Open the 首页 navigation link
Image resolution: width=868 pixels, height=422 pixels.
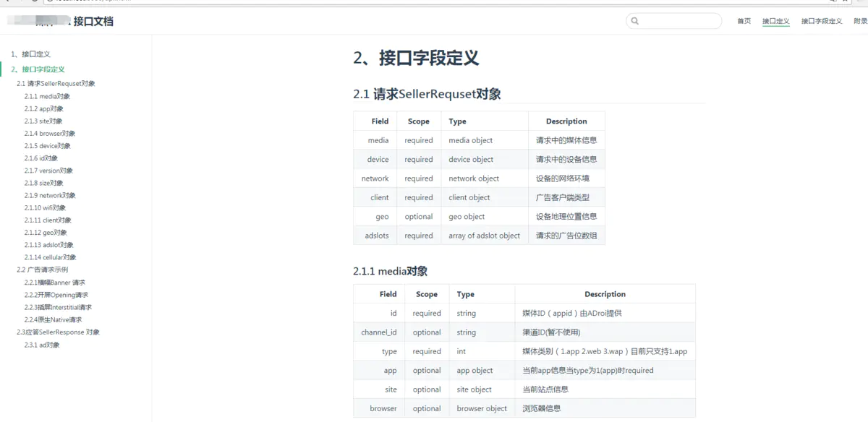click(744, 21)
